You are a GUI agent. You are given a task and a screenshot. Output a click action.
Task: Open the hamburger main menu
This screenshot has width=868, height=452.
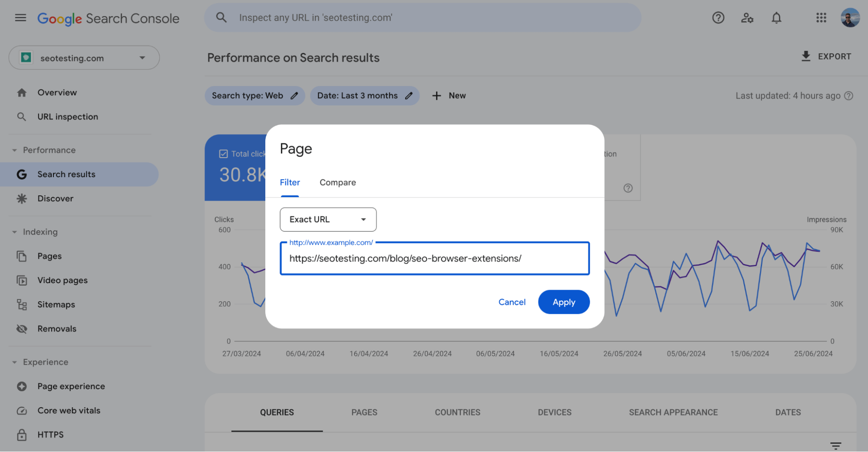(x=20, y=18)
